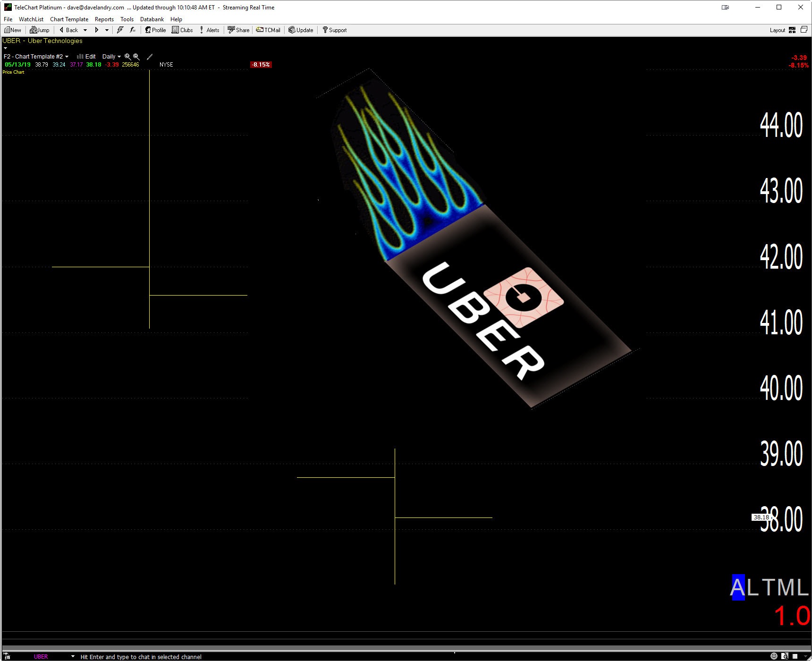Viewport: 812px width, 661px height.
Task: Open TCMail
Action: tap(268, 30)
